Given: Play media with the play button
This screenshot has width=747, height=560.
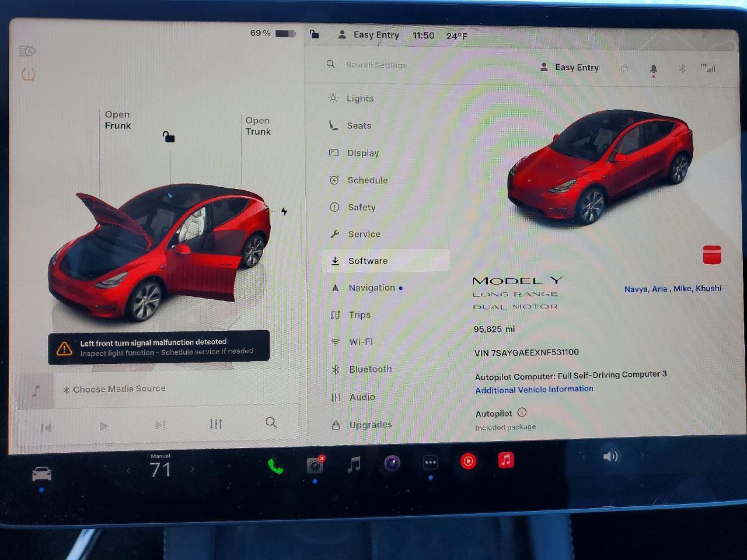Looking at the screenshot, I should pyautogui.click(x=103, y=426).
